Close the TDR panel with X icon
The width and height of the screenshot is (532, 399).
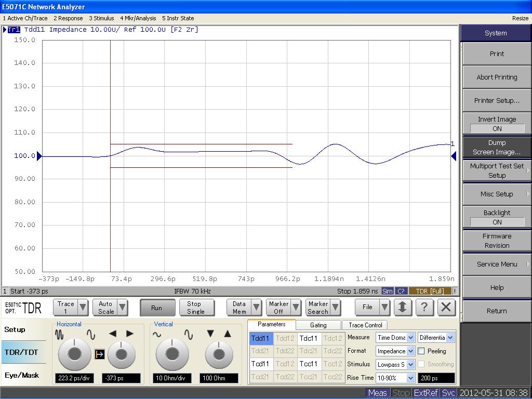coord(446,307)
